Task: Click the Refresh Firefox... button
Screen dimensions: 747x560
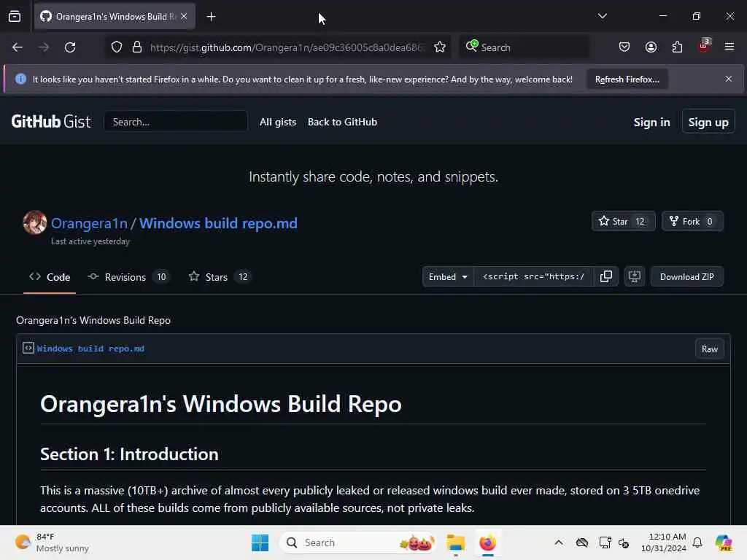Action: (627, 79)
